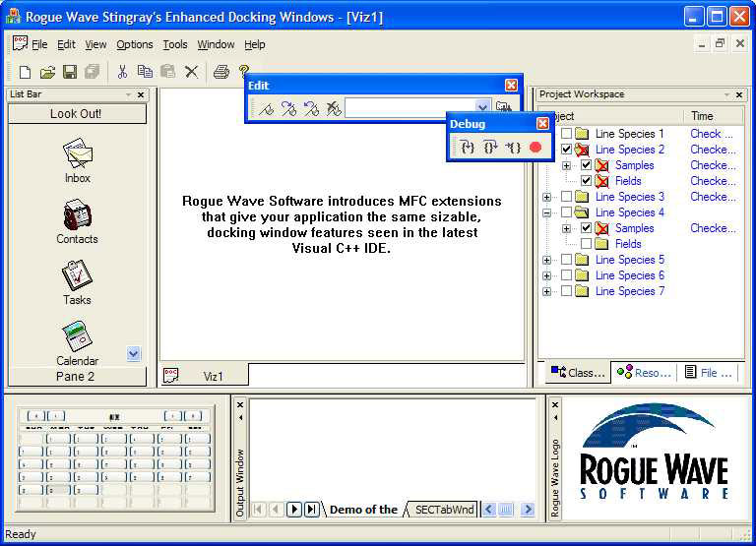
Task: Click the folder icon of Line Species 1
Action: pyautogui.click(x=582, y=134)
